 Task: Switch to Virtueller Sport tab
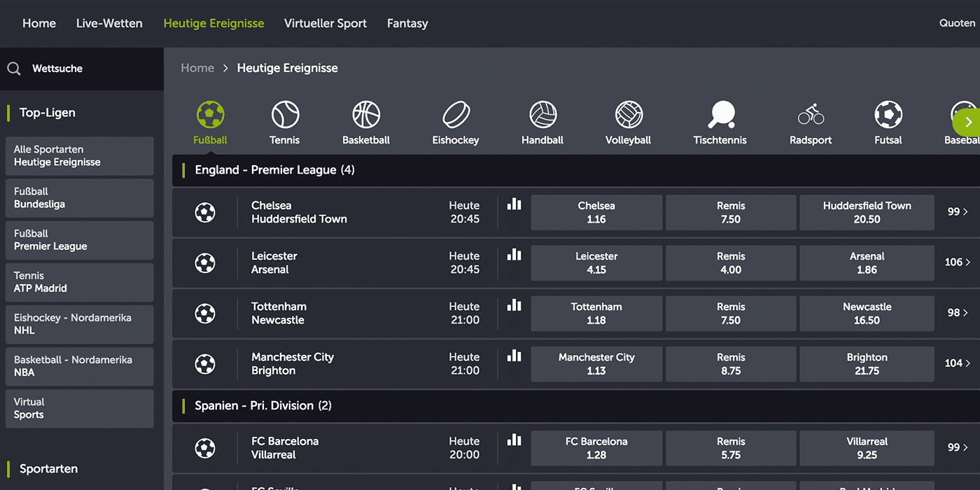tap(325, 23)
